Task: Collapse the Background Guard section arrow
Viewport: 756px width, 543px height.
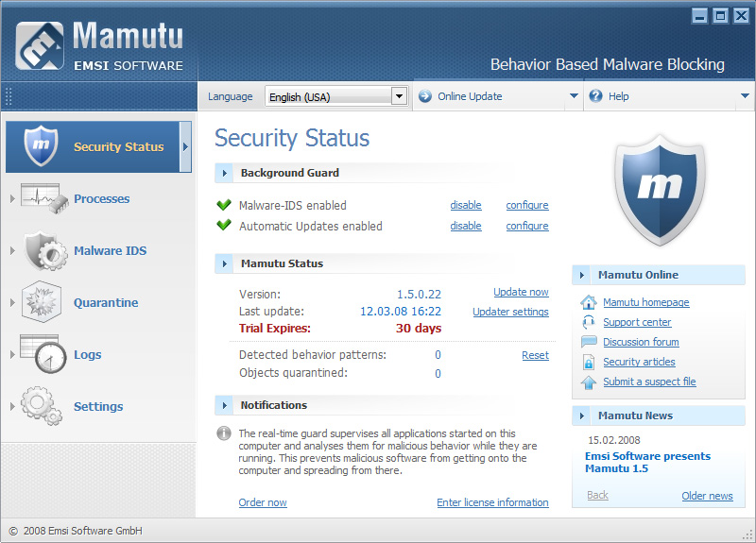Action: [x=224, y=173]
